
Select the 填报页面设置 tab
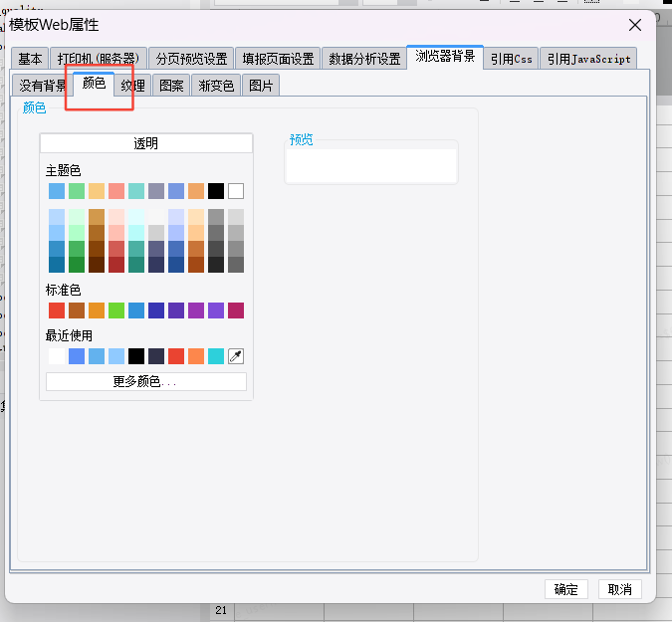click(278, 59)
